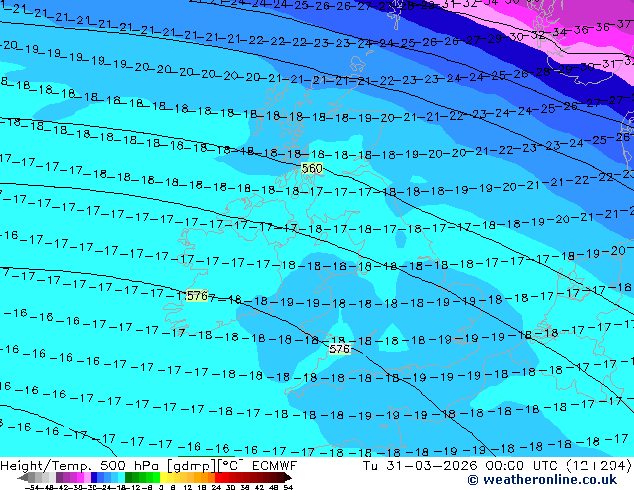Click the 'Height/Temp. 500 hPa' map title
Image resolution: width=634 pixels, height=490 pixels.
[x=81, y=466]
